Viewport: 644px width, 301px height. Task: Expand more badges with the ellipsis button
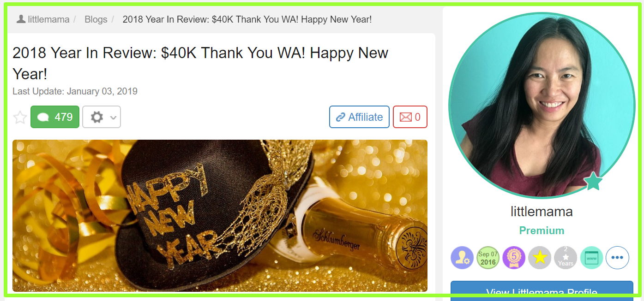click(617, 258)
